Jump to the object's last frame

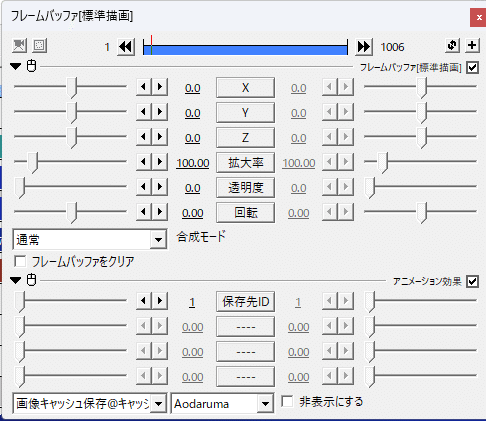coord(363,47)
